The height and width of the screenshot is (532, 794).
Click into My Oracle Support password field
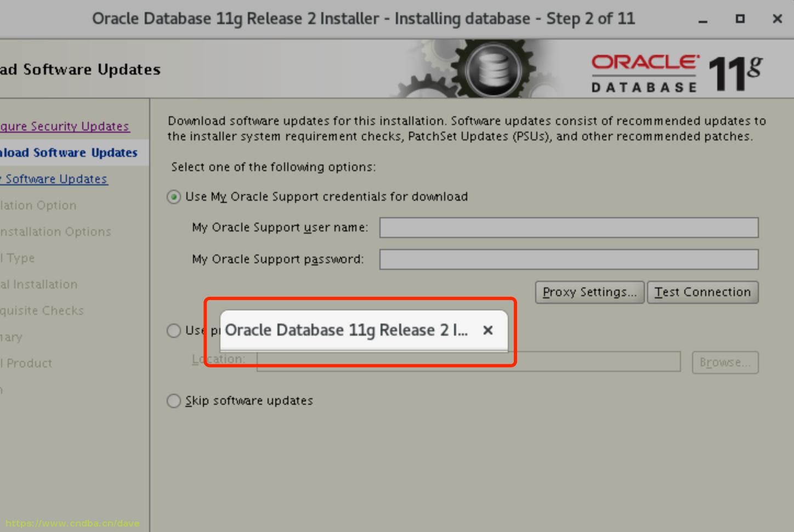[x=568, y=259]
